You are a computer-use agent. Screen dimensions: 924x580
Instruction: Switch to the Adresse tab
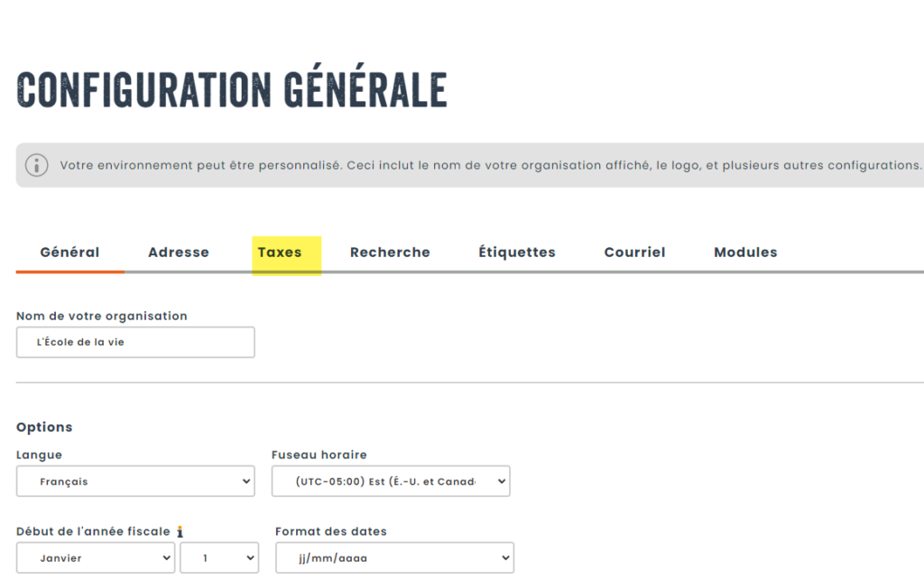click(x=179, y=253)
